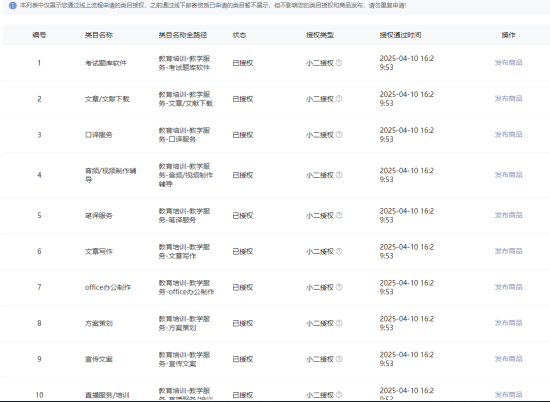Click the 授权通过时间 column header

400,35
